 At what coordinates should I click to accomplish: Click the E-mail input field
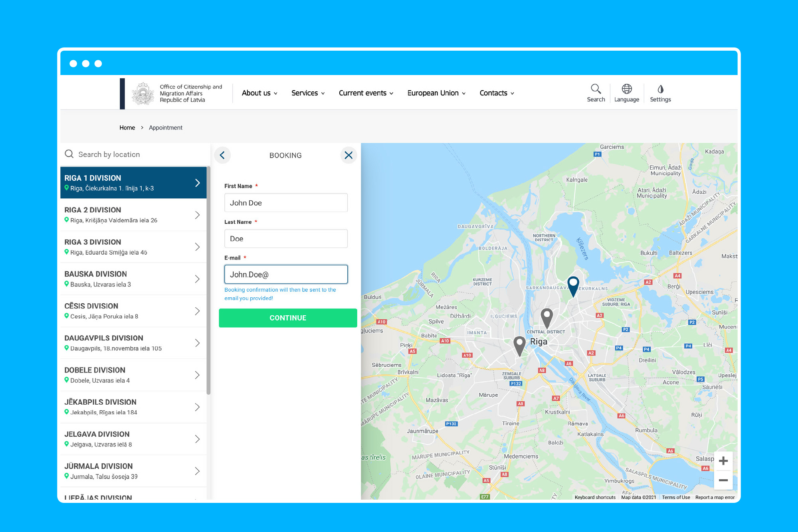[286, 275]
